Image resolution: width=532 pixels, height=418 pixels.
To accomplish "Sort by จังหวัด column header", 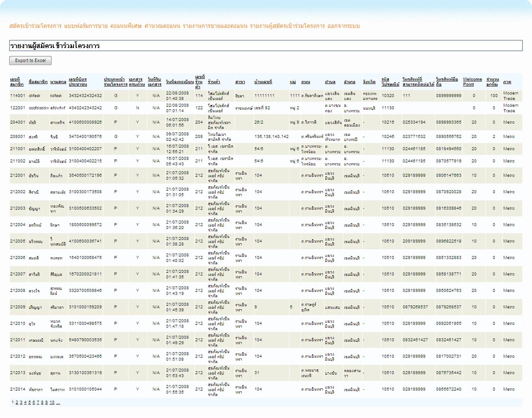I will [369, 82].
